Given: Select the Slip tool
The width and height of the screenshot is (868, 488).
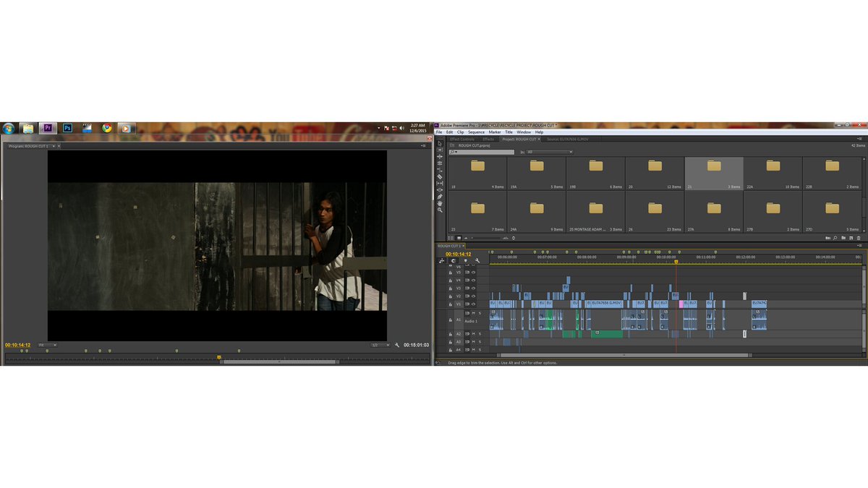Looking at the screenshot, I should (440, 184).
